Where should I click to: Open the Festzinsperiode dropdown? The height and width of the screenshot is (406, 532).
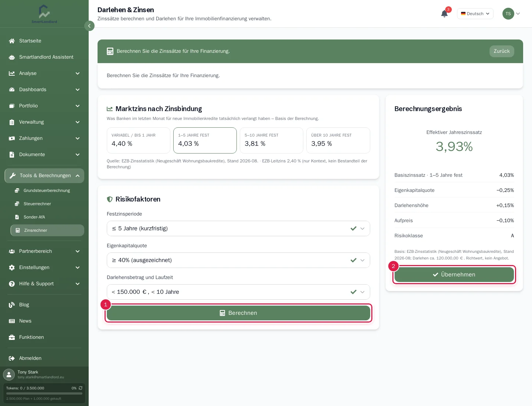238,228
